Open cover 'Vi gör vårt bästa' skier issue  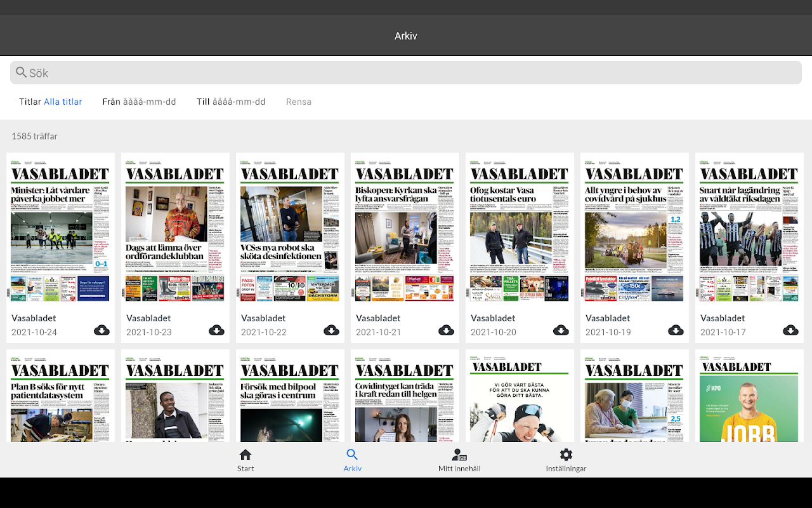click(x=520, y=398)
